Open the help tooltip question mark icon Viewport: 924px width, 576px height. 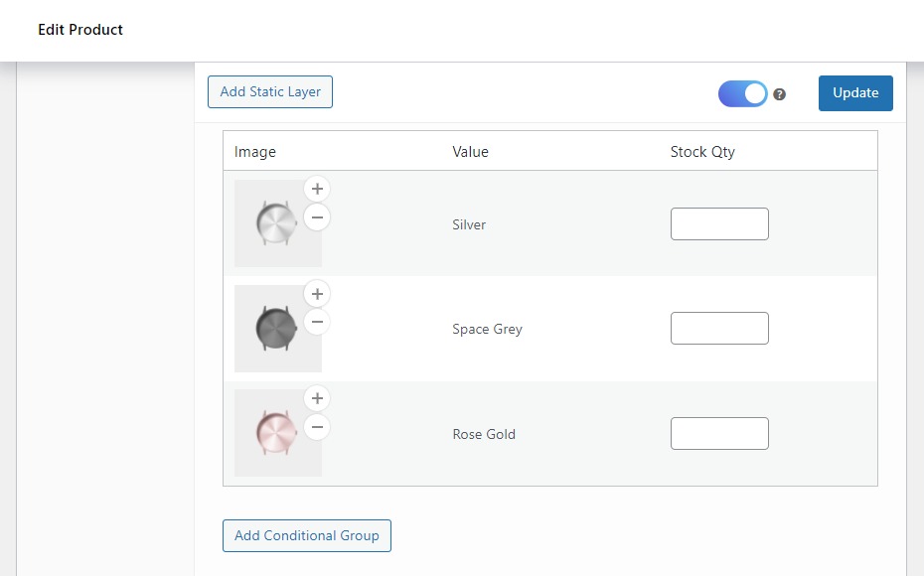click(780, 93)
